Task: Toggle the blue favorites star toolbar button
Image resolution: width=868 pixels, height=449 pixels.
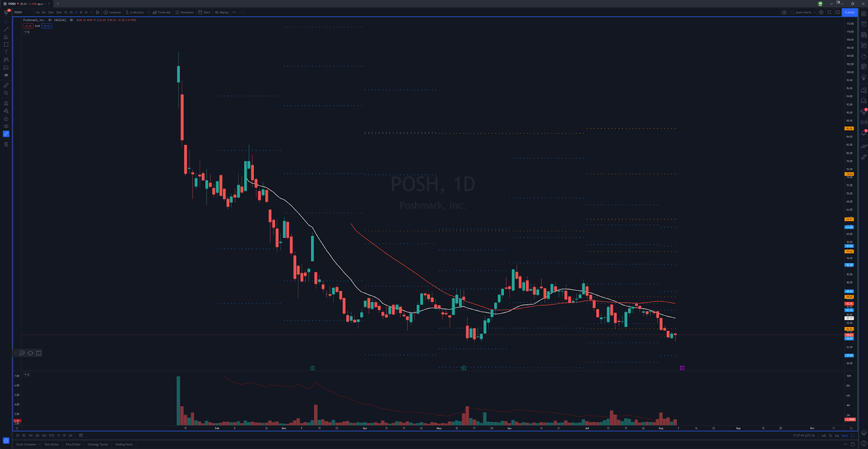Action: (x=6, y=440)
